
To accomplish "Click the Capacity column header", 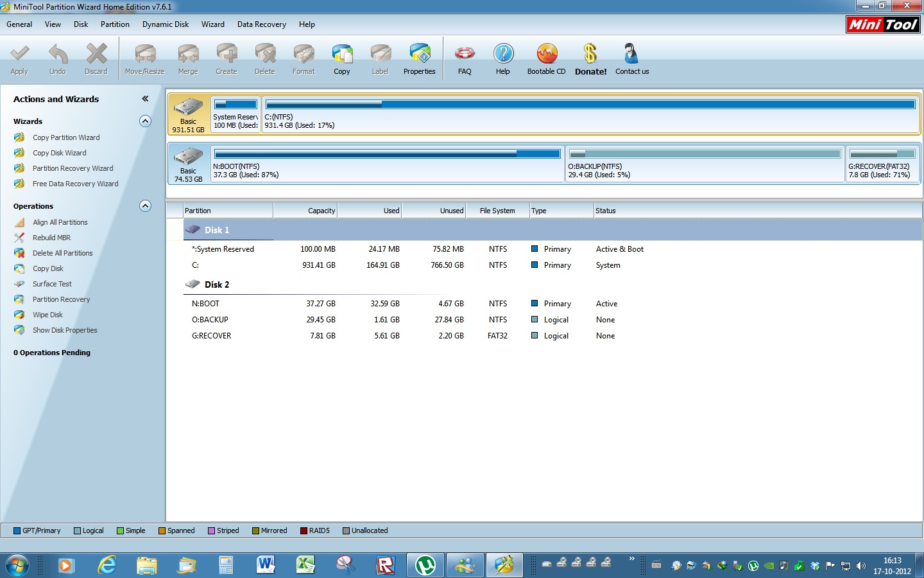I will coord(305,211).
